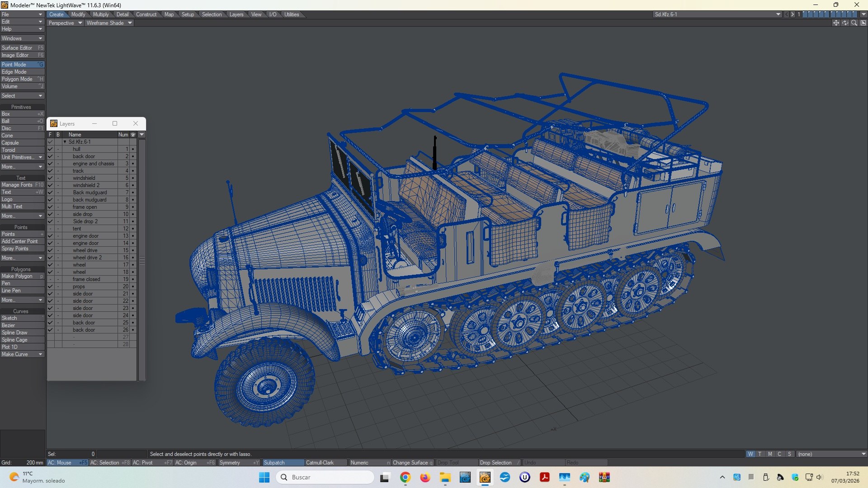Screen dimensions: 868x488
Task: Click the Layers panel vertical scrollbar
Action: [x=142, y=260]
